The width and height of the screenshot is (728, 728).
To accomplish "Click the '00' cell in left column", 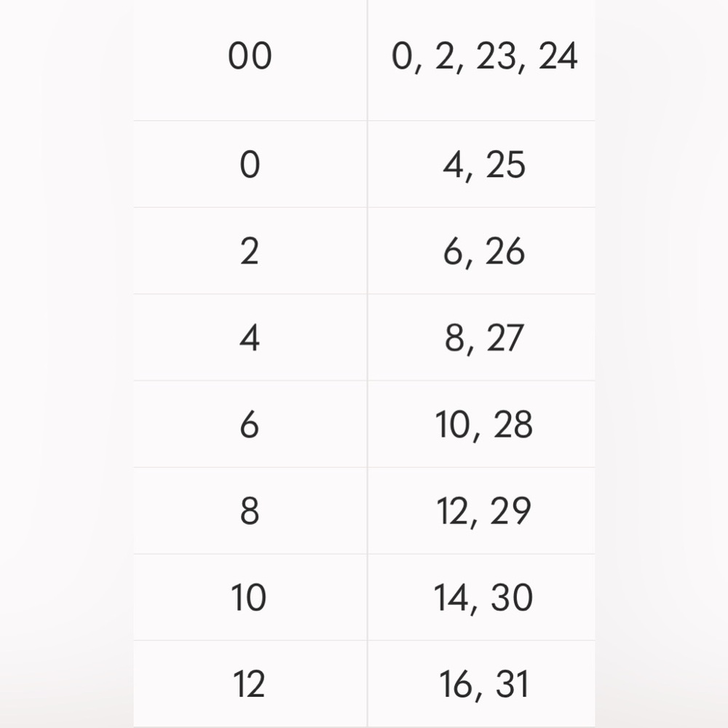I will click(250, 57).
